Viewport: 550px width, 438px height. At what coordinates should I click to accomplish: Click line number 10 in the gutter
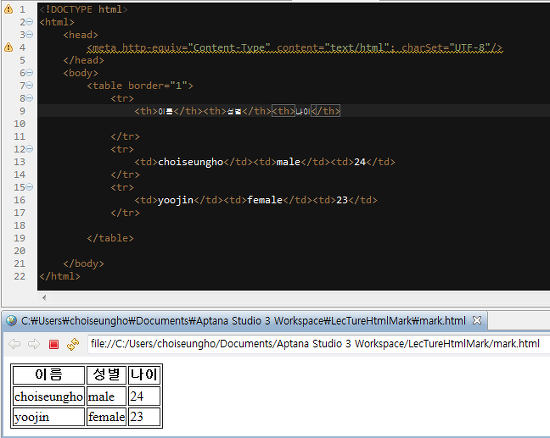[x=20, y=123]
